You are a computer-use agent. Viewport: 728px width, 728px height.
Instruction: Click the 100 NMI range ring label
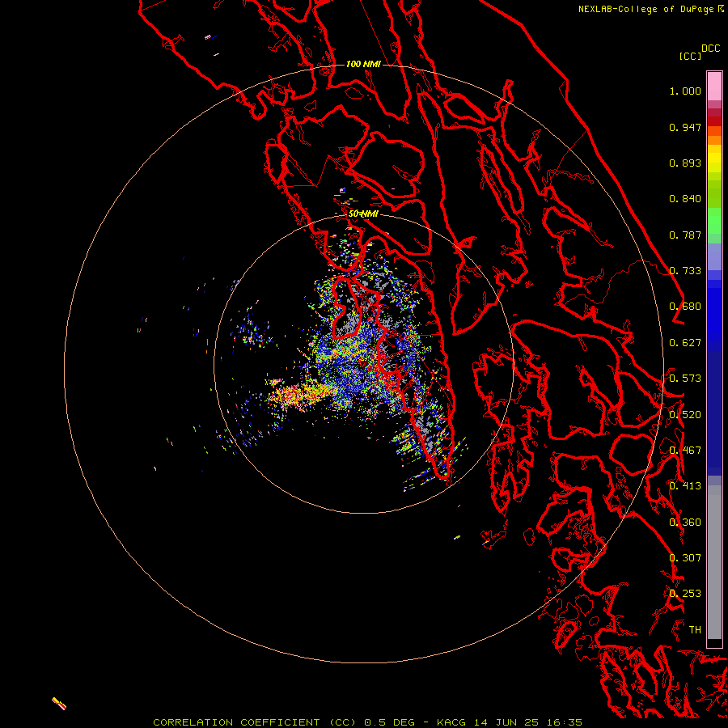[363, 64]
